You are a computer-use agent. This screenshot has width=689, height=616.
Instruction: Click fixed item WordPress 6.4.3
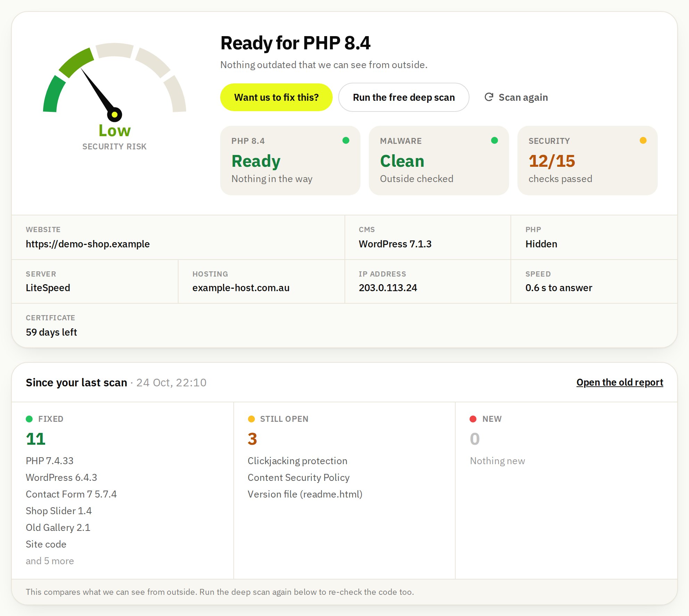[61, 477]
